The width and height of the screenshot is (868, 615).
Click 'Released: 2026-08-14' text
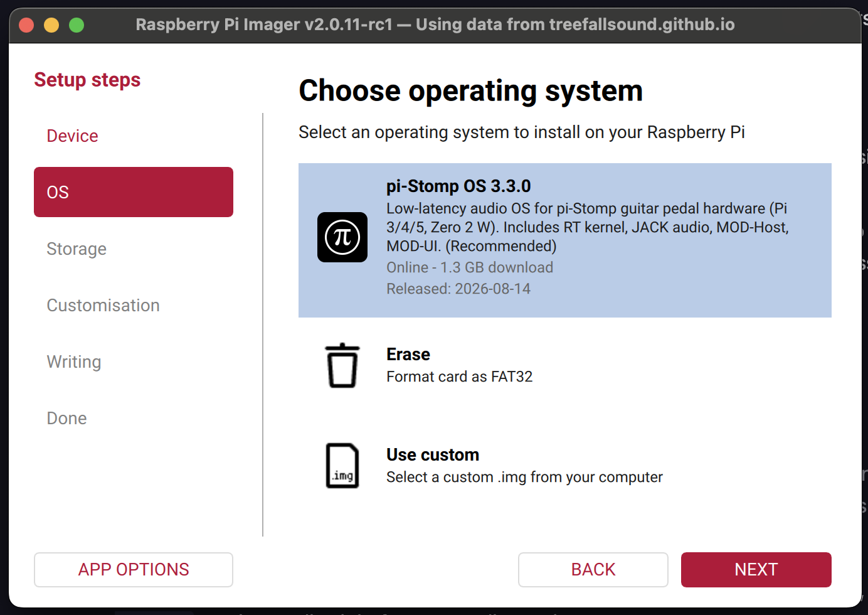[458, 289]
